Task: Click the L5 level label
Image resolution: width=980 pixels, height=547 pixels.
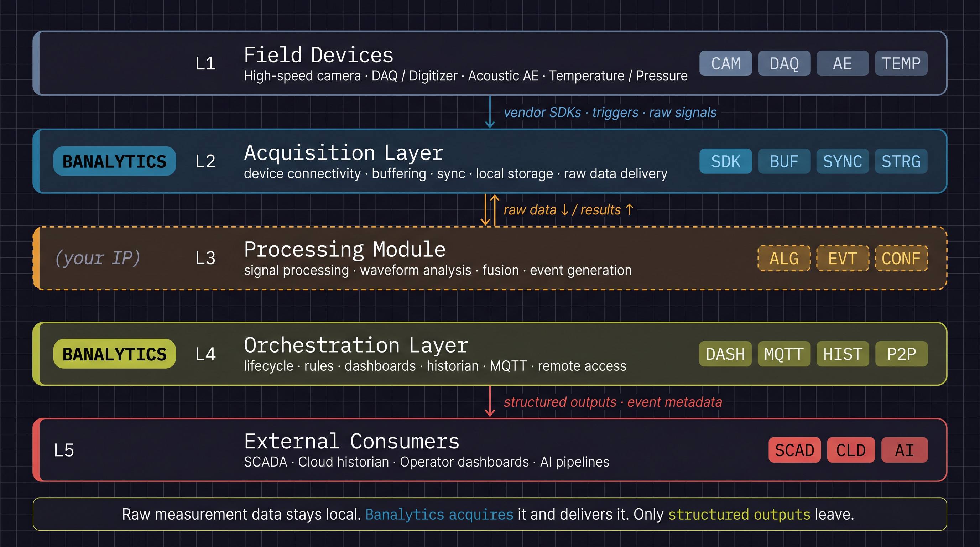Action: coord(64,450)
